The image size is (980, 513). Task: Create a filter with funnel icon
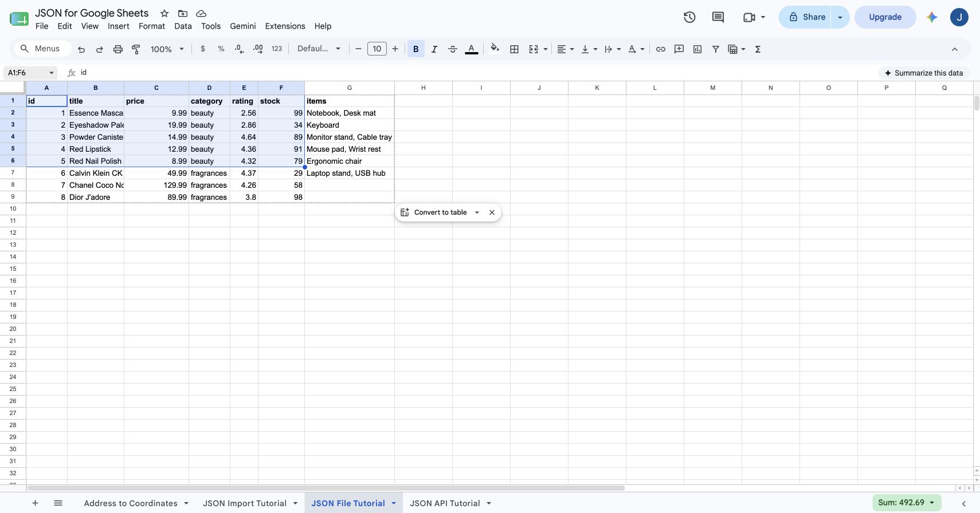(716, 49)
